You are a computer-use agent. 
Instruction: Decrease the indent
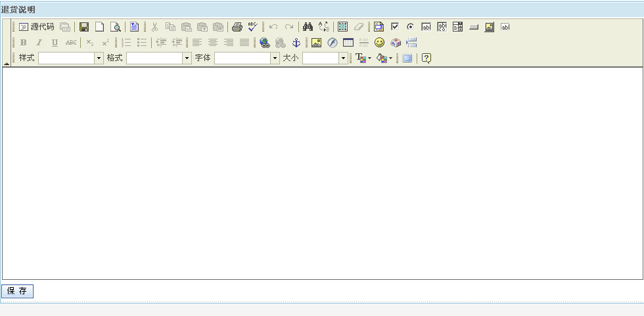point(161,42)
